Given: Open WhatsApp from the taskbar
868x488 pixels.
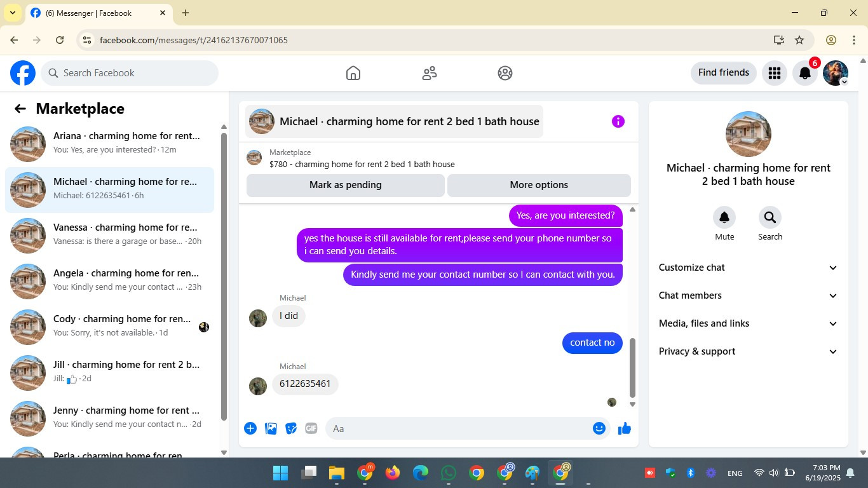Looking at the screenshot, I should click(x=449, y=473).
